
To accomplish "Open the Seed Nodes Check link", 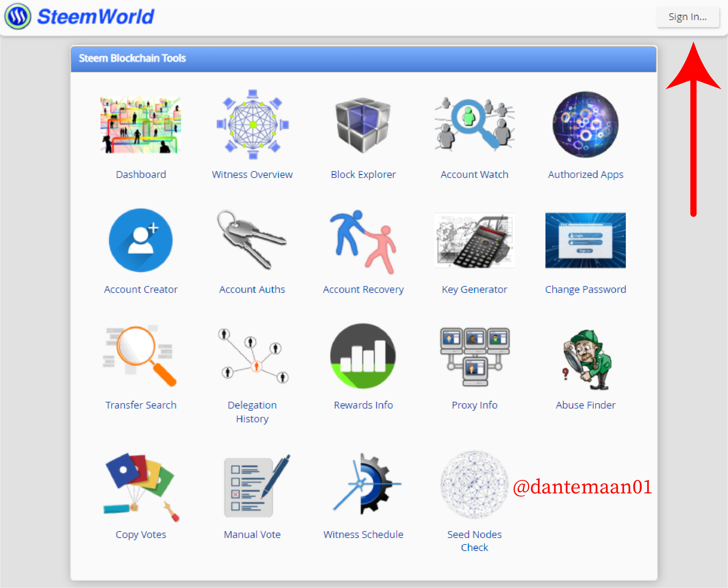I will [474, 541].
